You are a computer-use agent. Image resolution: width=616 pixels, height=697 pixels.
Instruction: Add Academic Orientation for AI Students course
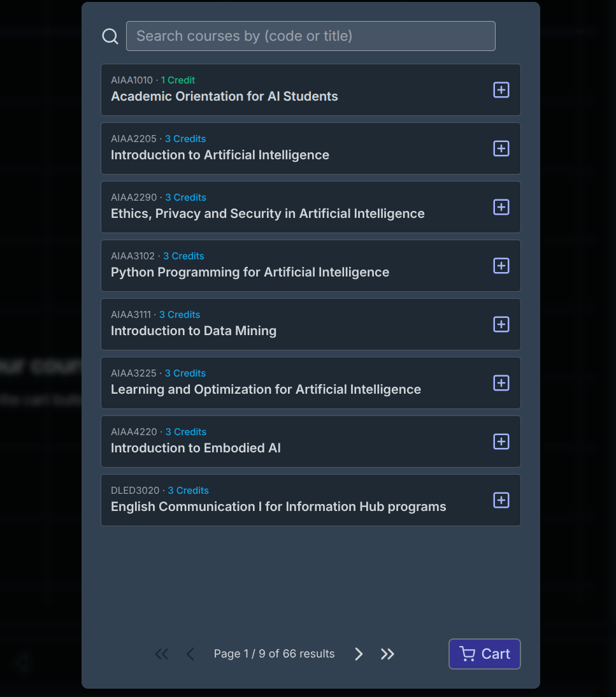coord(501,90)
